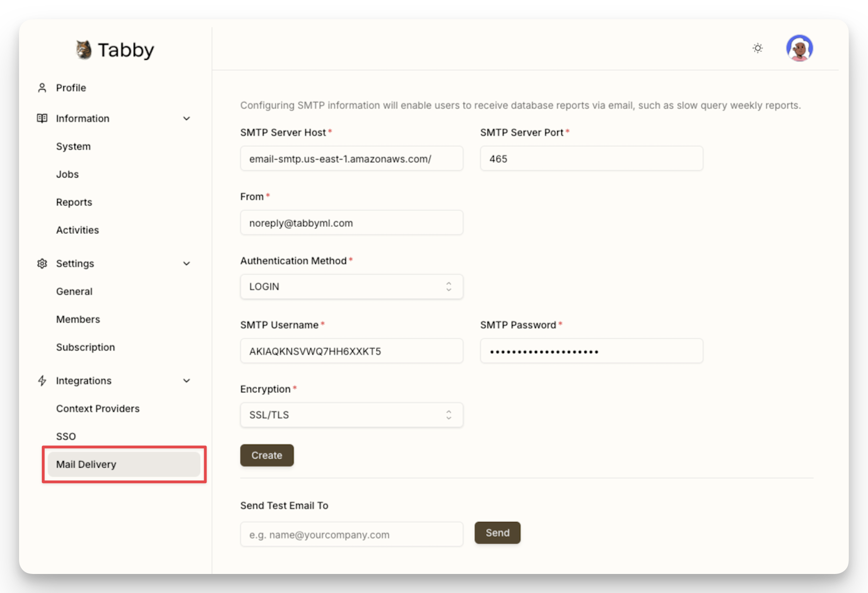Collapse the Integrations section chevron

(187, 381)
